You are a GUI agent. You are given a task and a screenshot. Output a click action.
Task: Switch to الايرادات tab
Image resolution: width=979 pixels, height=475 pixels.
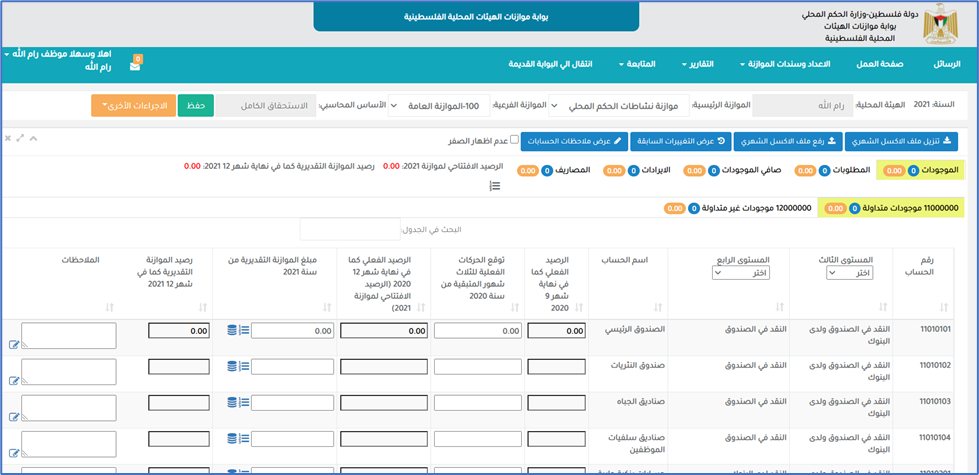(639, 170)
